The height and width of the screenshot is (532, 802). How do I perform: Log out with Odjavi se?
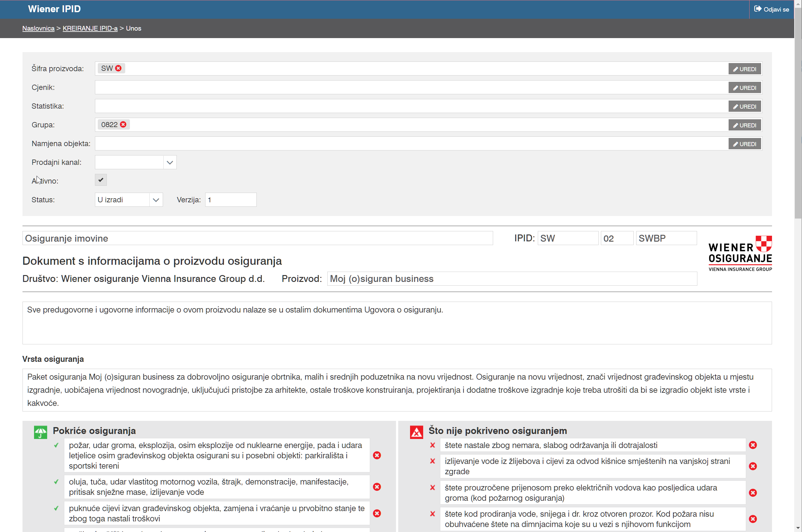coord(771,9)
